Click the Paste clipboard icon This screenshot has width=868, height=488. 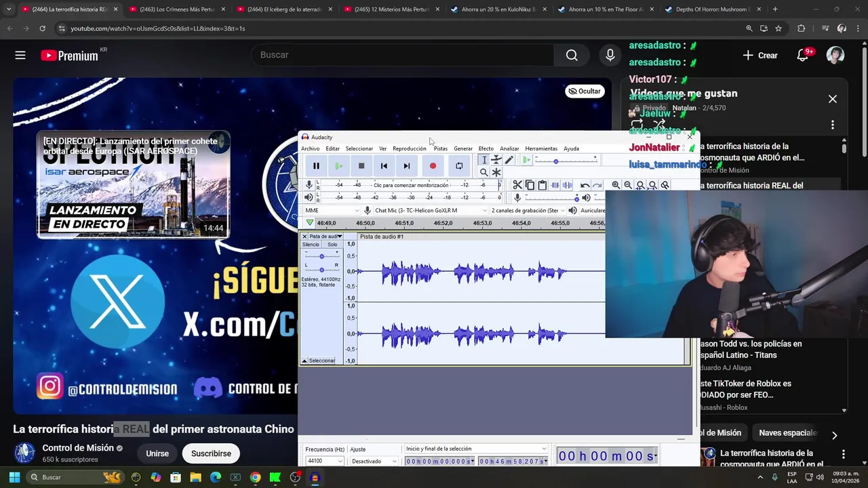(542, 185)
